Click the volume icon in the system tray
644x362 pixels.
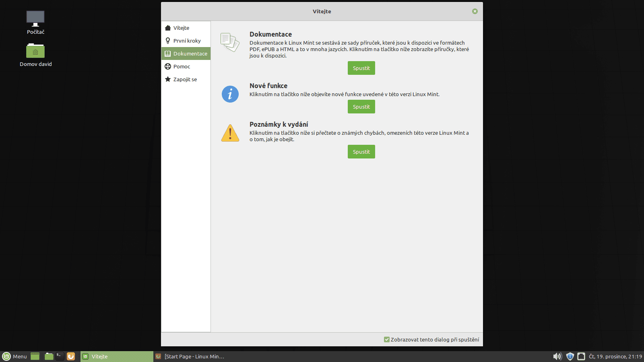click(x=557, y=356)
